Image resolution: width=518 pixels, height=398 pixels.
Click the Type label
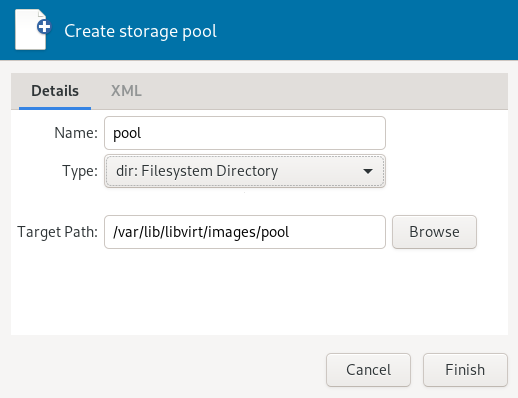[80, 171]
